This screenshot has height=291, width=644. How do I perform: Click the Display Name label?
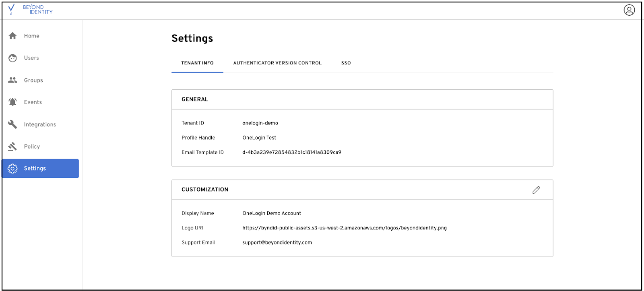(198, 213)
